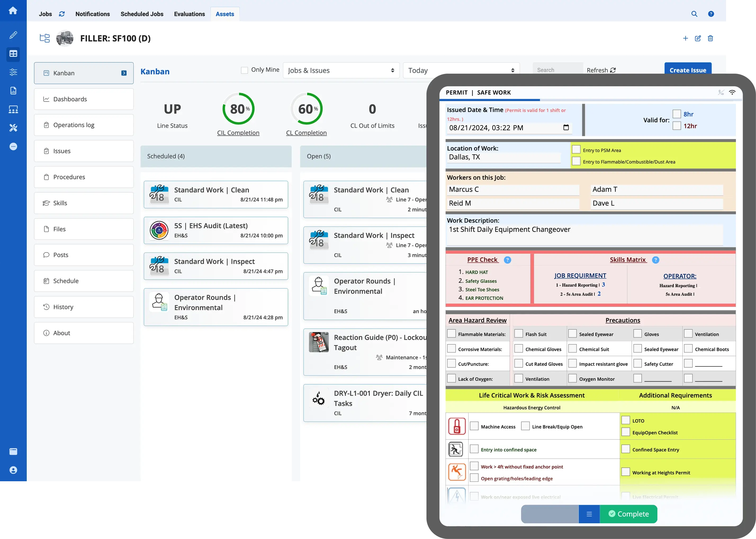Tick the Working at Heights Permit box
Screen dimensions: 756x539
(x=625, y=472)
